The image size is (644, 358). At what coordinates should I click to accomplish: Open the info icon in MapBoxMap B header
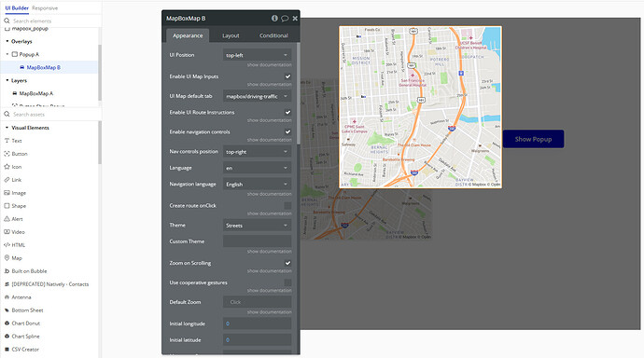coord(274,18)
